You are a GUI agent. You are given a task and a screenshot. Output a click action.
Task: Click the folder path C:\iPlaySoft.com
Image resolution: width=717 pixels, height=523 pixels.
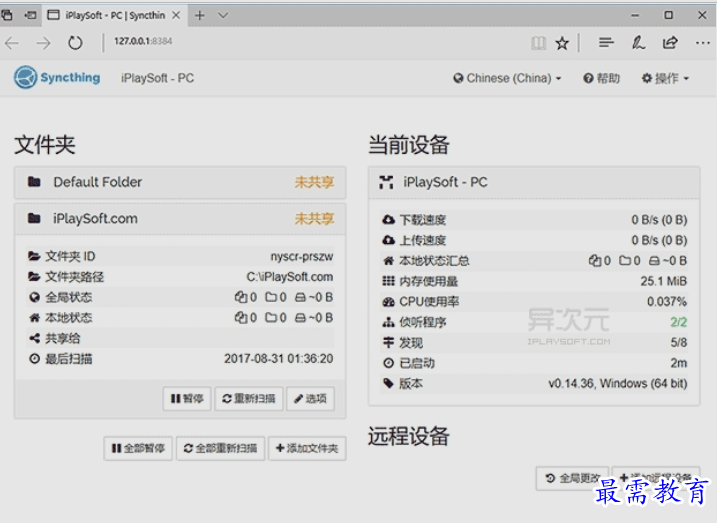click(x=290, y=277)
